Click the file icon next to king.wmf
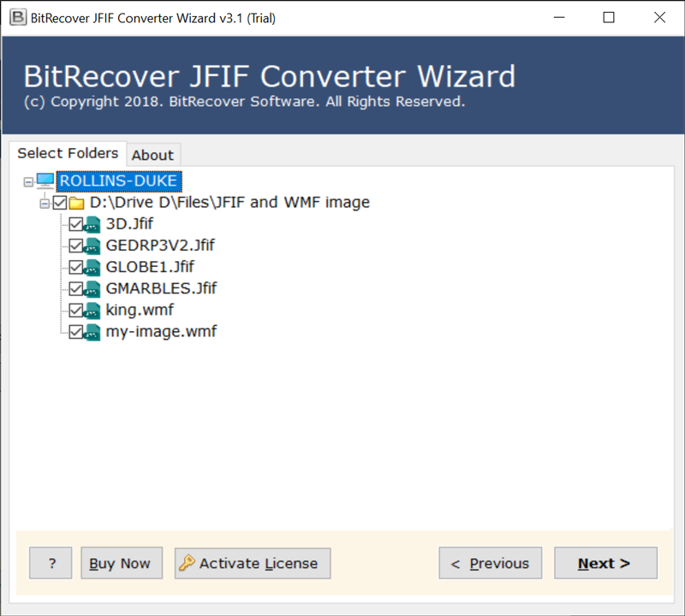Screen dimensions: 685x616 (x=93, y=311)
